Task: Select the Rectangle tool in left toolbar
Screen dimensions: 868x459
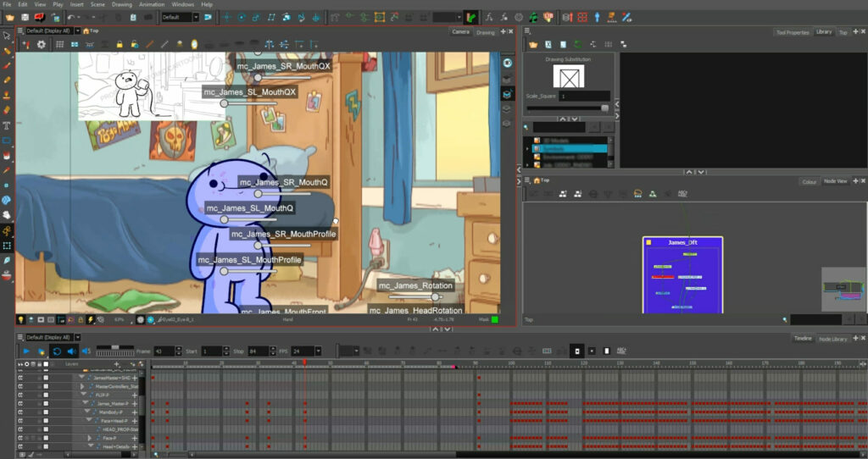Action: (x=7, y=141)
